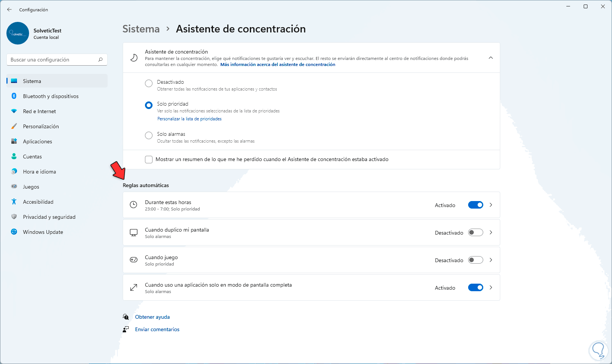Open the pantalla completa rule chevron
The height and width of the screenshot is (364, 612).
(x=491, y=288)
